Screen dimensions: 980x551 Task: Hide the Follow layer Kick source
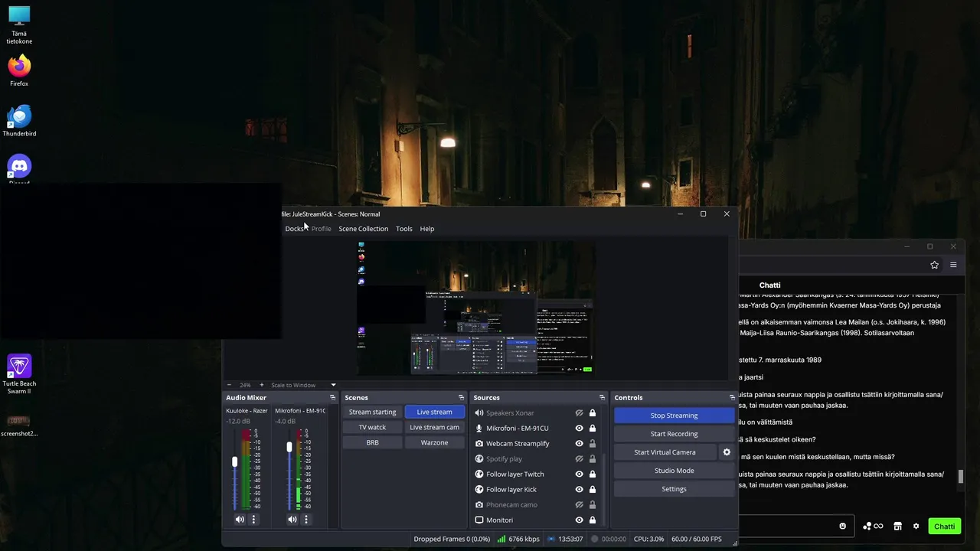point(580,490)
